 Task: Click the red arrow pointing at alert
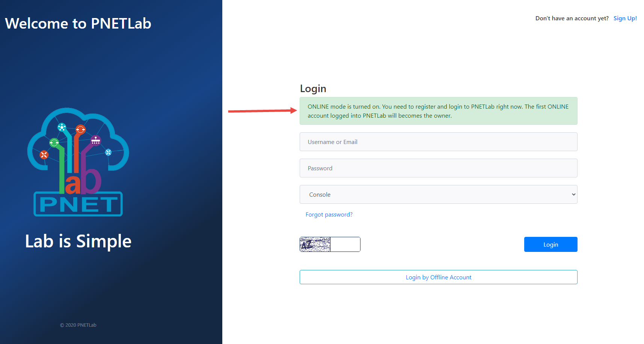tap(262, 111)
